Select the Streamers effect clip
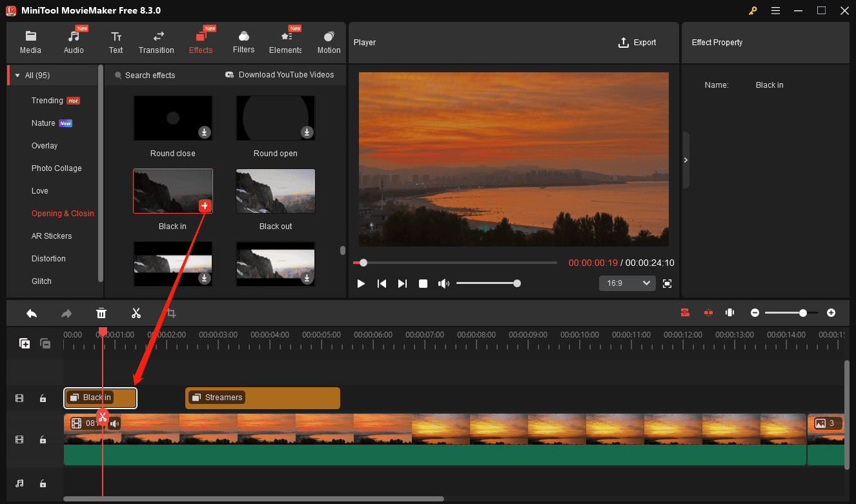This screenshot has height=504, width=856. [263, 398]
